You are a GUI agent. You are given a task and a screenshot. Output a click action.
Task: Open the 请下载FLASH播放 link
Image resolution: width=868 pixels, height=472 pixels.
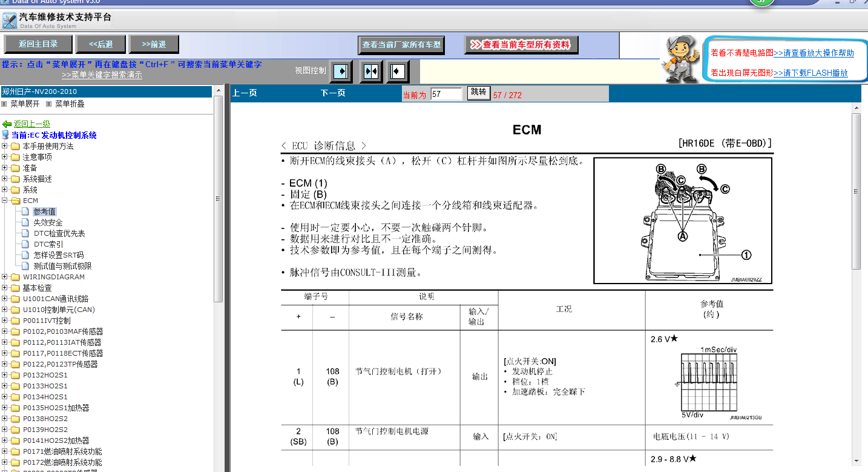[810, 73]
